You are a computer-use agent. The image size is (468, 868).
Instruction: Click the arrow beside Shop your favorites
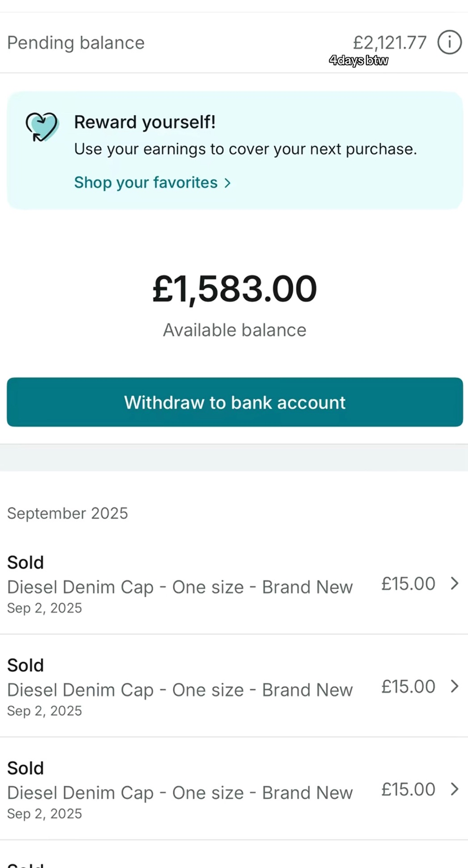227,183
